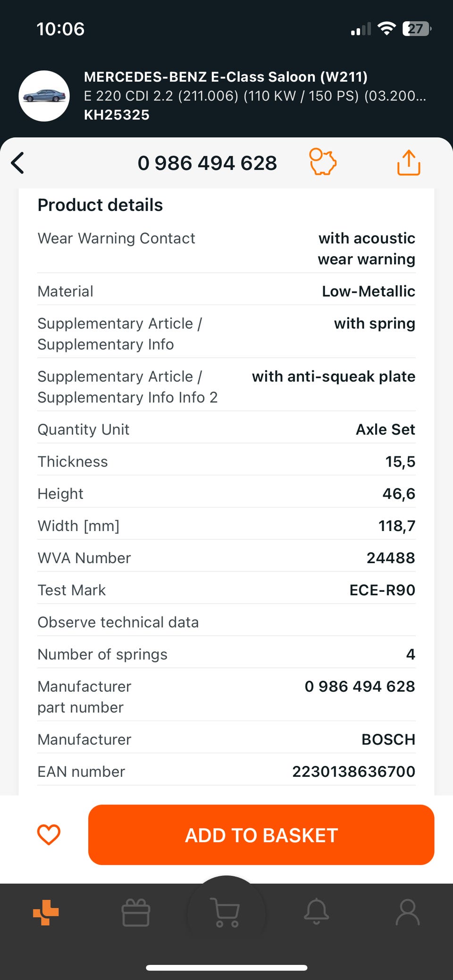Open the shopping cart icon

click(x=226, y=913)
